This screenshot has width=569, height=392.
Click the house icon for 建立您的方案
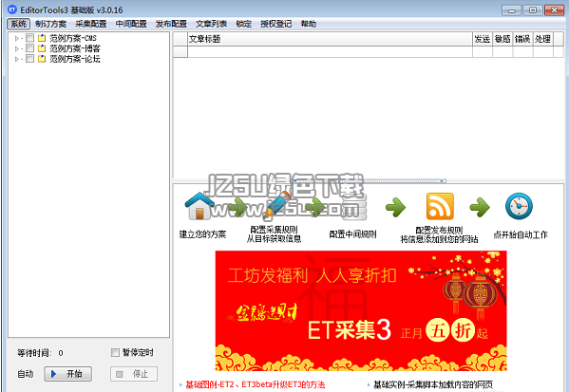pyautogui.click(x=199, y=206)
